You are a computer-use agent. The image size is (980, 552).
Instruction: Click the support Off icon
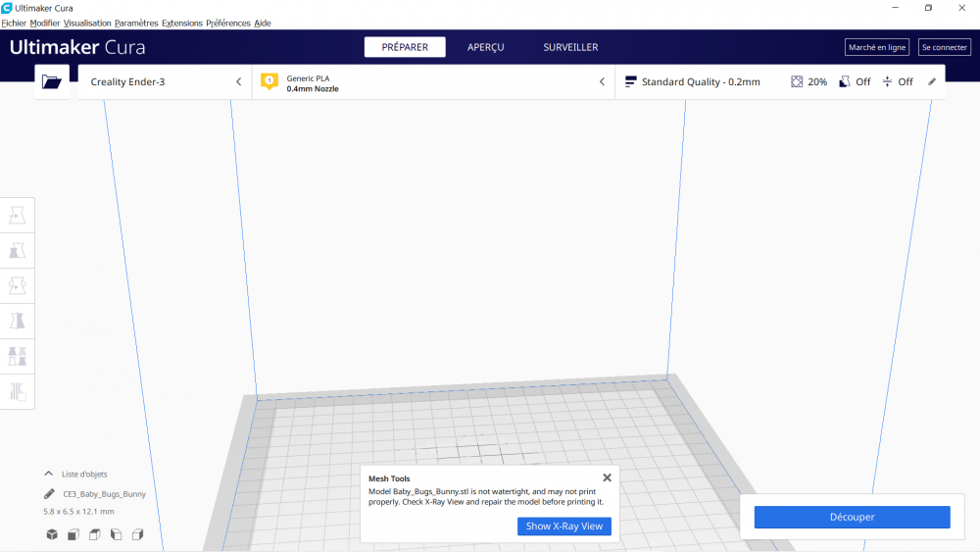pyautogui.click(x=845, y=82)
